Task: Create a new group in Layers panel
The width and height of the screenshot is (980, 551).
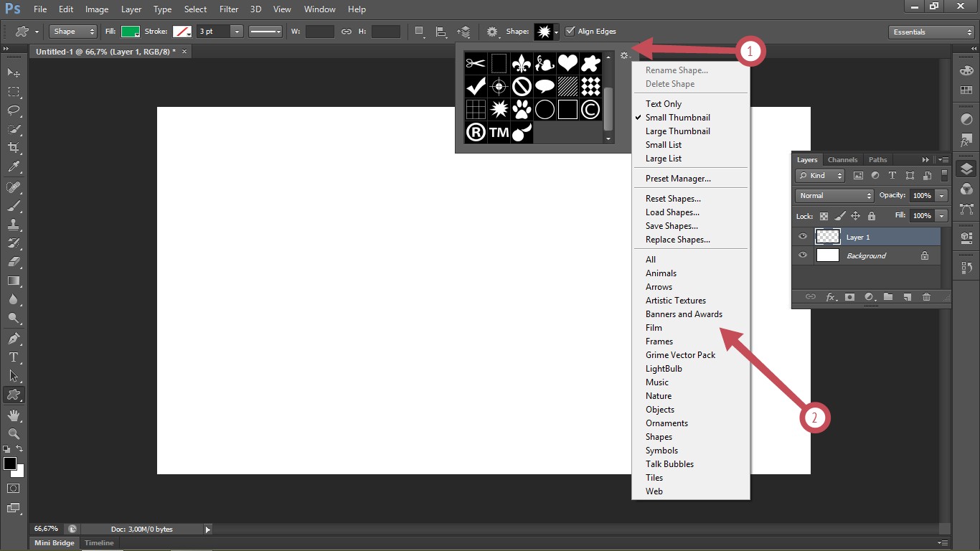Action: tap(888, 297)
